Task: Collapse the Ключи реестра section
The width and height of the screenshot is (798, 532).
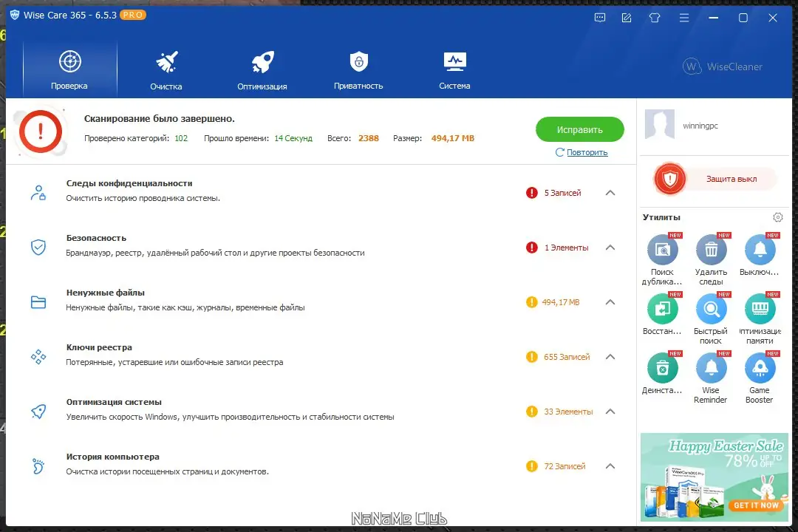Action: [610, 357]
